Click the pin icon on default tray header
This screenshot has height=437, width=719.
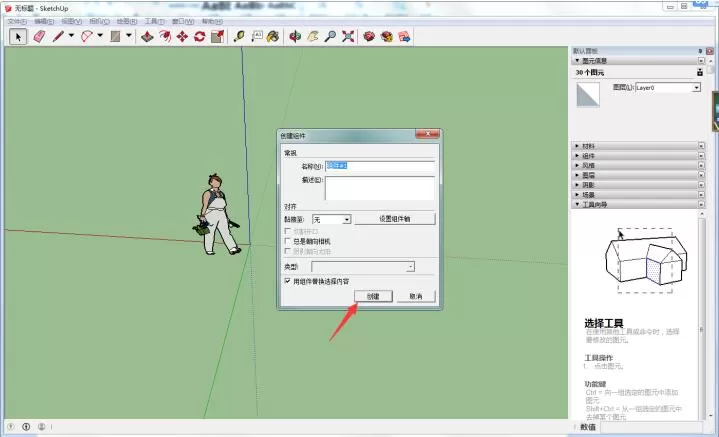click(700, 51)
